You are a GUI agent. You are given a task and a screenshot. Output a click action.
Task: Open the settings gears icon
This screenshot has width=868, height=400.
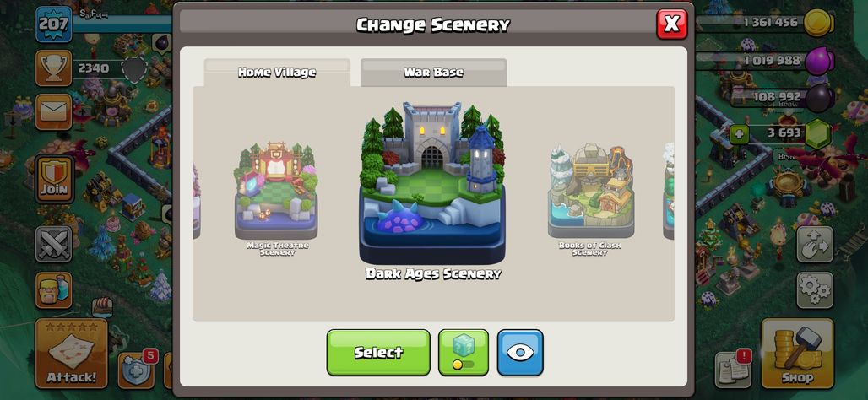click(815, 290)
